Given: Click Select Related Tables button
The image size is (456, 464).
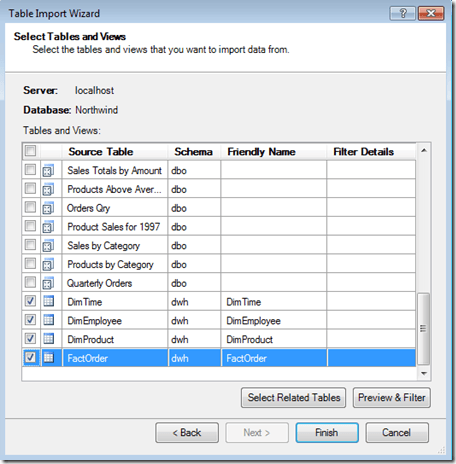Looking at the screenshot, I should coord(294,398).
